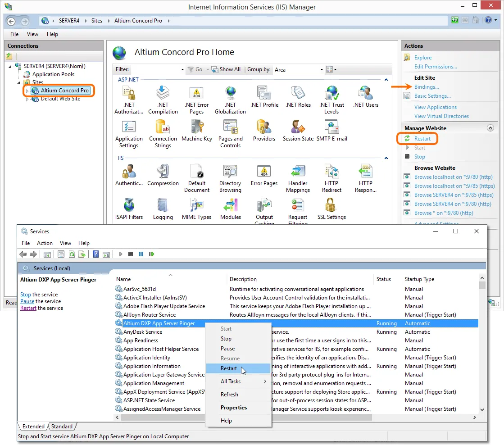Open .NET Error Pages feature
Image resolution: width=504 pixels, height=445 pixels.
coord(196,100)
